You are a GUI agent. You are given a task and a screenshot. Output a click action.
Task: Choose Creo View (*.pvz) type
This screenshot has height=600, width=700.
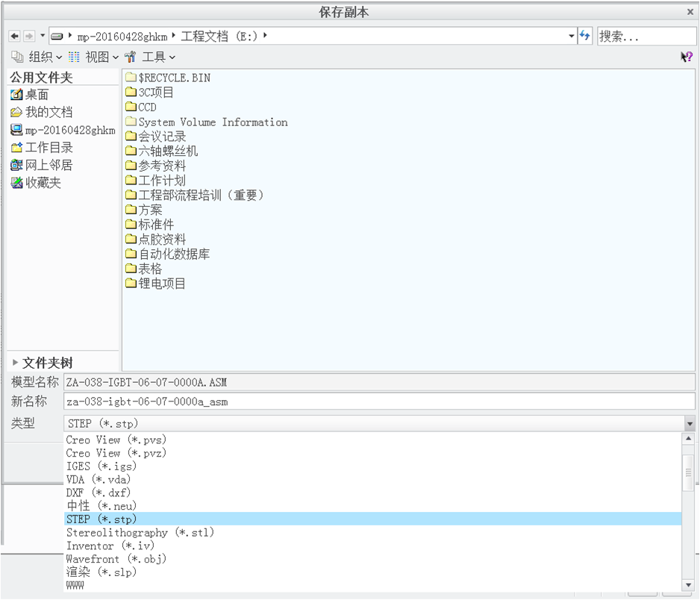pos(373,453)
